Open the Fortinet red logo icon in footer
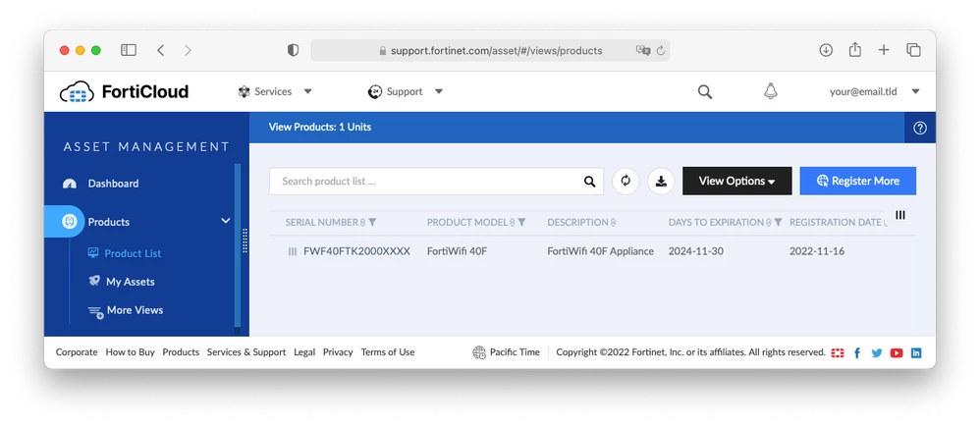 [838, 352]
